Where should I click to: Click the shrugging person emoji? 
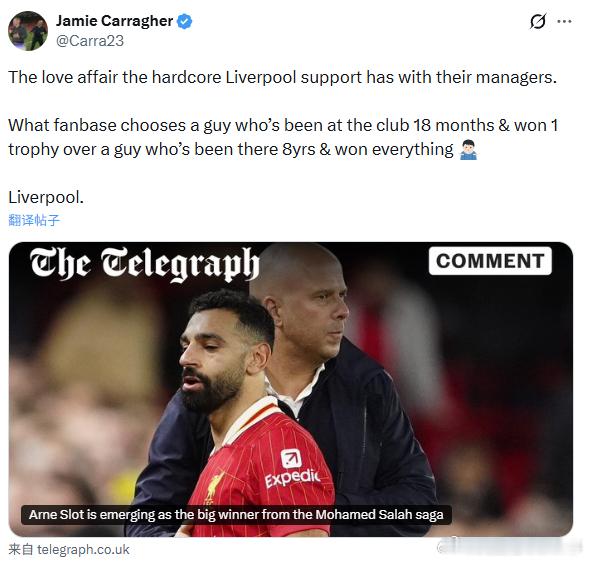(x=468, y=150)
